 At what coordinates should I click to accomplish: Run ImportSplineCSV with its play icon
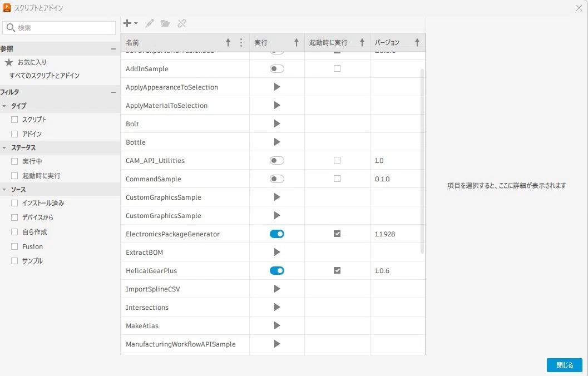point(276,289)
